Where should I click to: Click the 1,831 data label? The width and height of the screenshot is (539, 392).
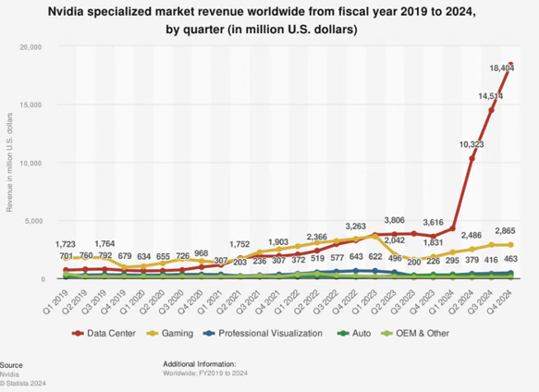[433, 242]
